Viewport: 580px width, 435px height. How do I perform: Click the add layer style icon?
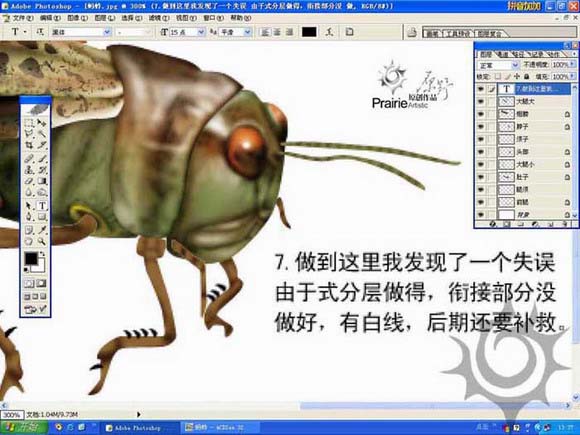[x=492, y=224]
